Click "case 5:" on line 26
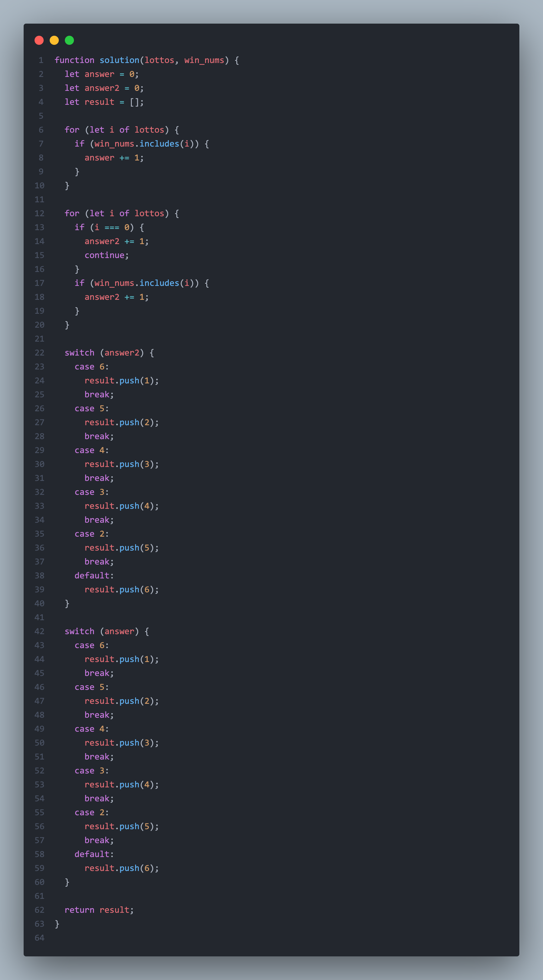 92,409
